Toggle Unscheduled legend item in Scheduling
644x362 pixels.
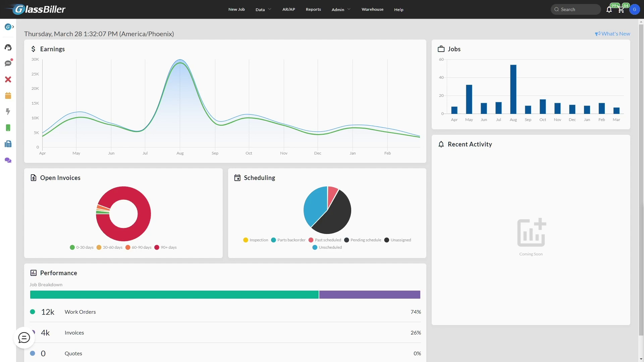327,247
